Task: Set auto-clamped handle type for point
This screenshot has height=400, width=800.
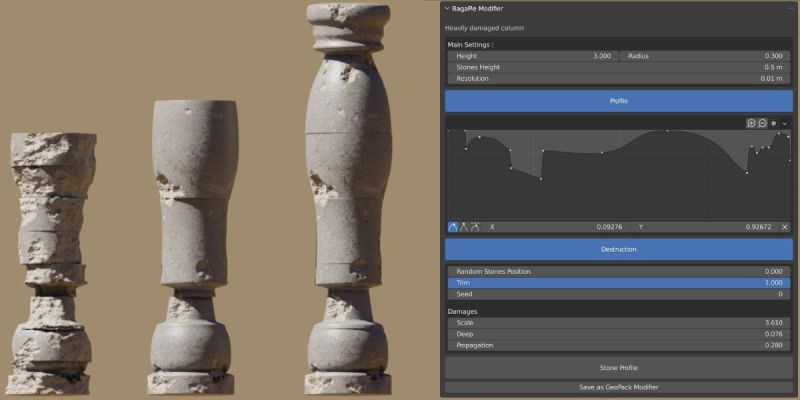Action: click(475, 227)
